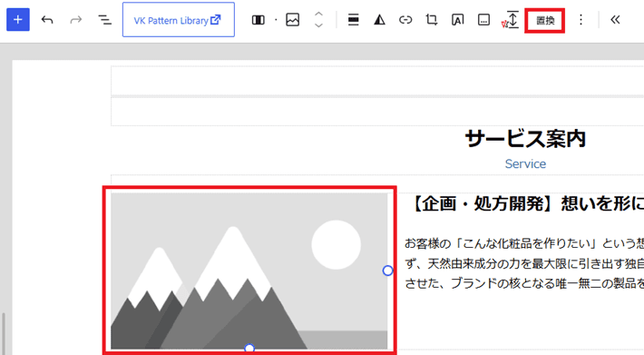644x355 pixels.
Task: Click the image block type icon
Action: (292, 20)
